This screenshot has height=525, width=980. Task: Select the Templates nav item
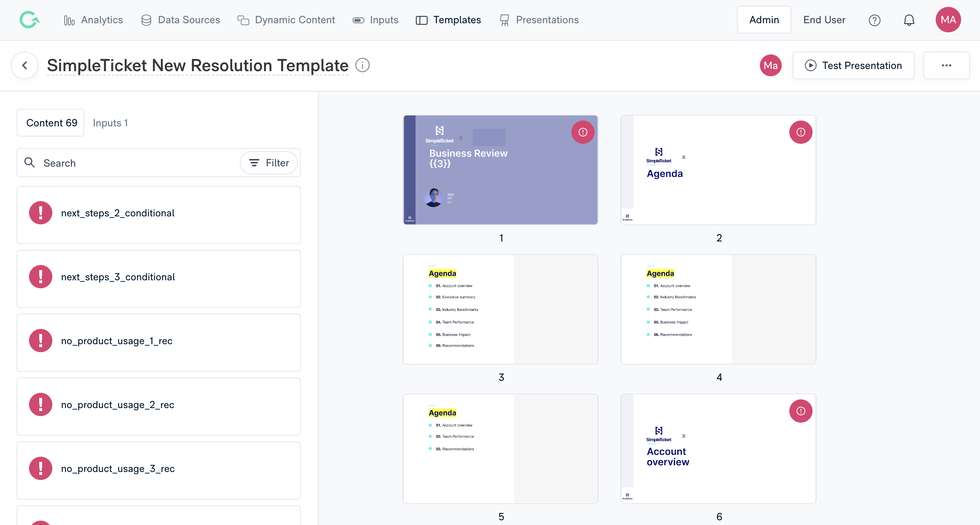point(449,20)
